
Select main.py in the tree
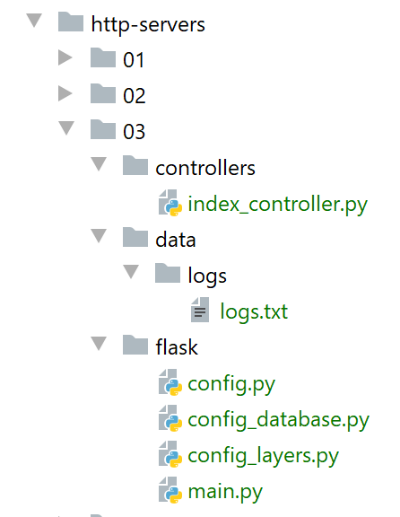[x=225, y=492]
